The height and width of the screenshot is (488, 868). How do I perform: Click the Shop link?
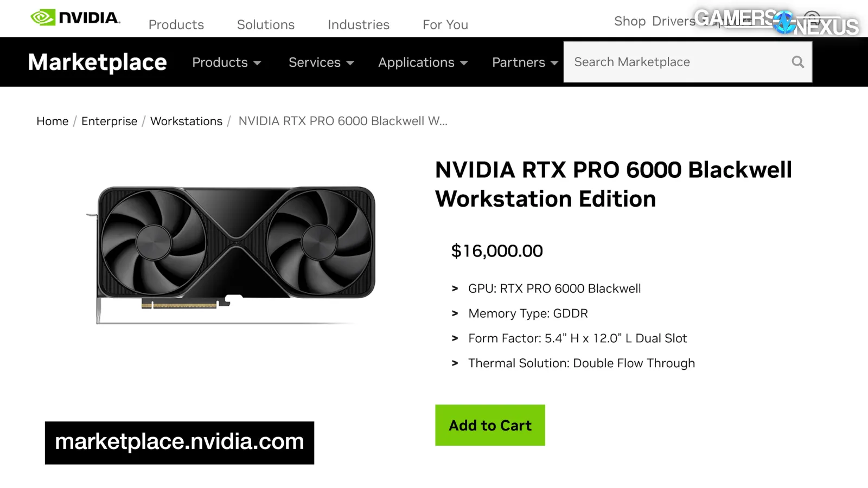click(630, 21)
